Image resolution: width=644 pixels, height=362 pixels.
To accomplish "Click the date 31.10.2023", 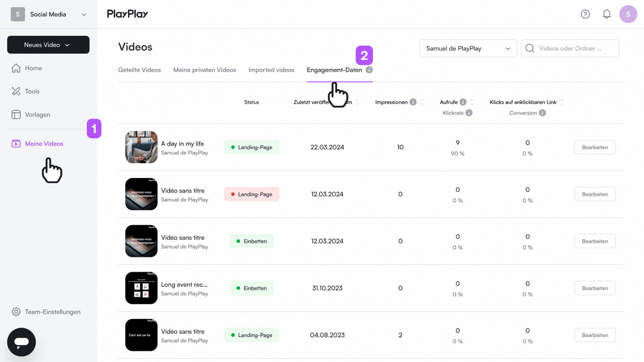I will [x=327, y=288].
